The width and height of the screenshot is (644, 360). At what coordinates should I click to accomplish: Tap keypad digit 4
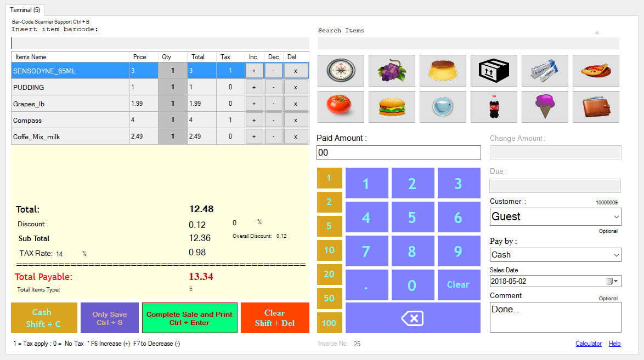tap(367, 217)
